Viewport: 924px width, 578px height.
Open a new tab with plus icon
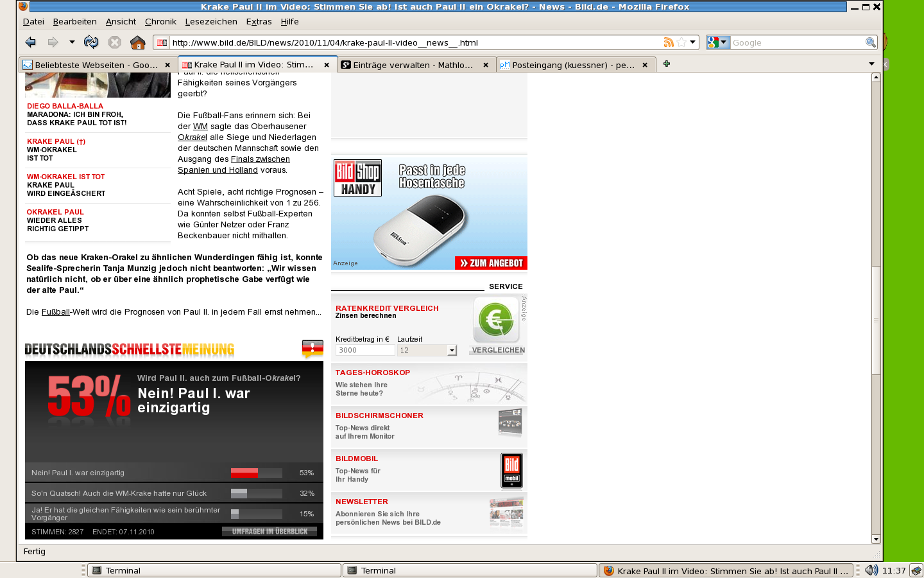click(667, 64)
